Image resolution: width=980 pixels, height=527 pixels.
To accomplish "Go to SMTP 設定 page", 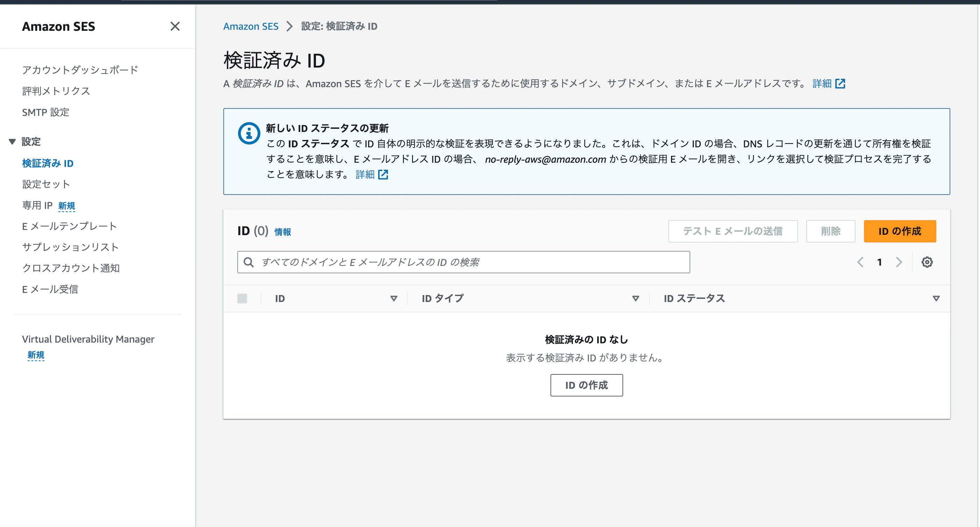I will (45, 112).
